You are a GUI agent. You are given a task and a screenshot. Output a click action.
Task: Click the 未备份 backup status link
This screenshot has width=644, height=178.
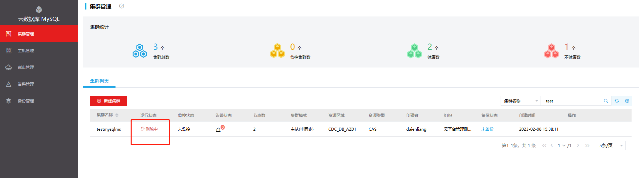coord(487,129)
